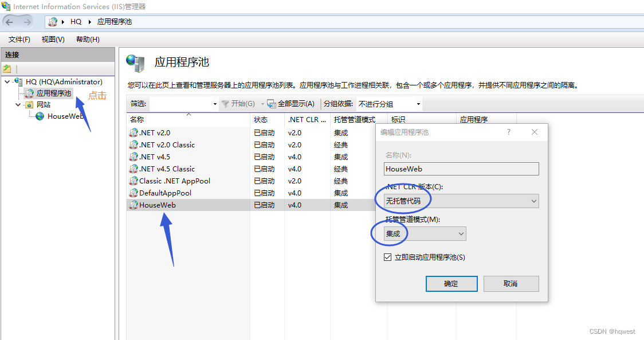644x340 pixels.
Task: Click v4.0 value in HouseWeb row
Action: pyautogui.click(x=294, y=205)
